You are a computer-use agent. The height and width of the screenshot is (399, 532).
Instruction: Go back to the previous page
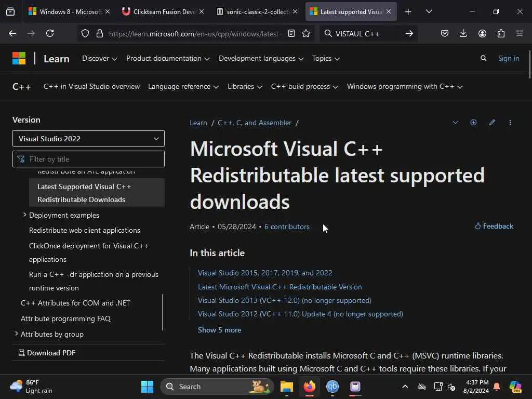pos(12,33)
